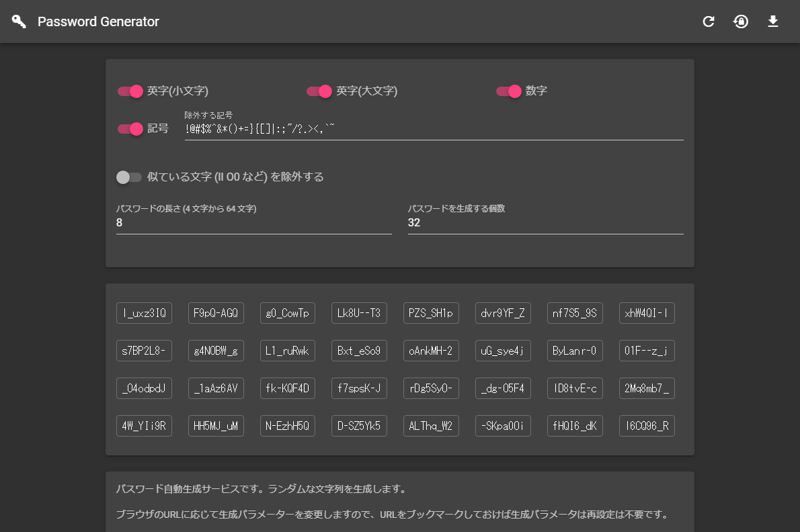This screenshot has height=532, width=800.
Task: Click the key logo icon
Action: (x=19, y=21)
